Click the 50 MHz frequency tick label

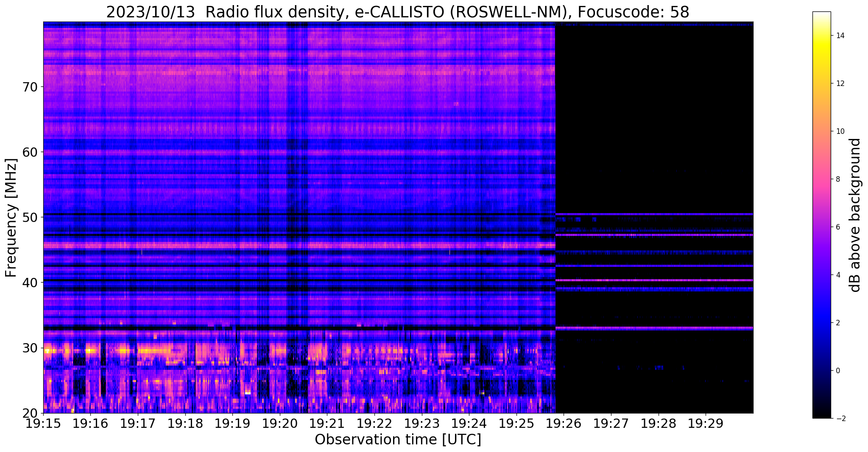[30, 217]
